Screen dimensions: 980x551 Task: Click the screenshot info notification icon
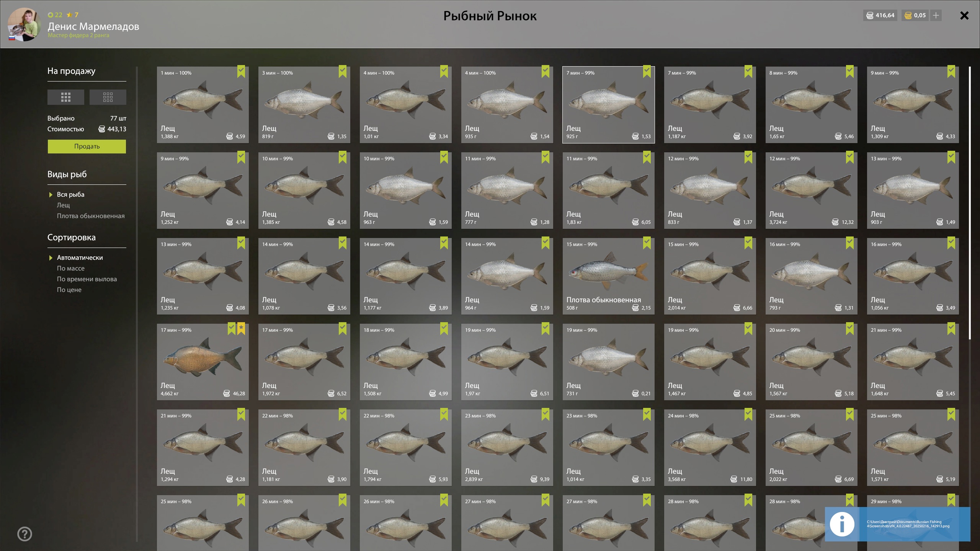pos(842,524)
